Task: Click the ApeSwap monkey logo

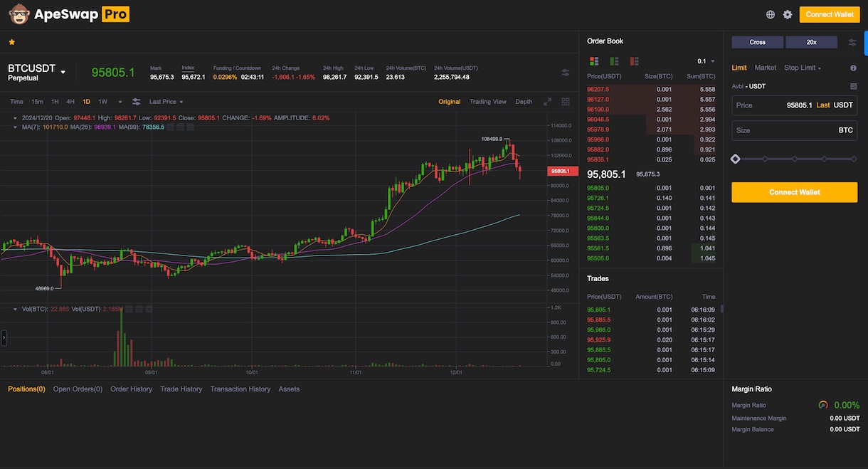Action: click(19, 14)
